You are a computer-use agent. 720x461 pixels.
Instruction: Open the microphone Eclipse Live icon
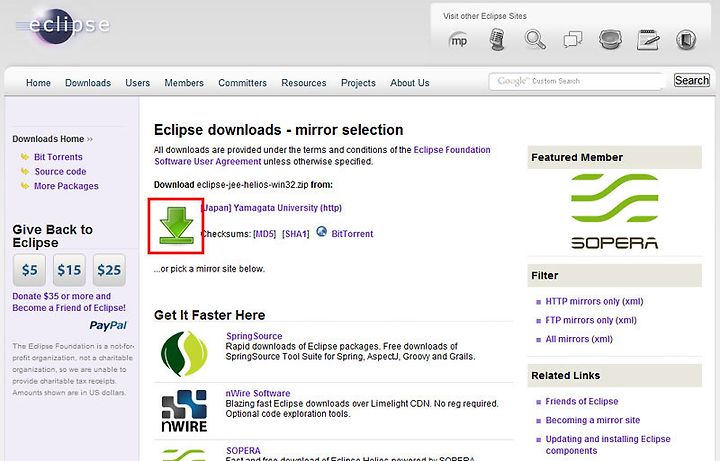(497, 39)
